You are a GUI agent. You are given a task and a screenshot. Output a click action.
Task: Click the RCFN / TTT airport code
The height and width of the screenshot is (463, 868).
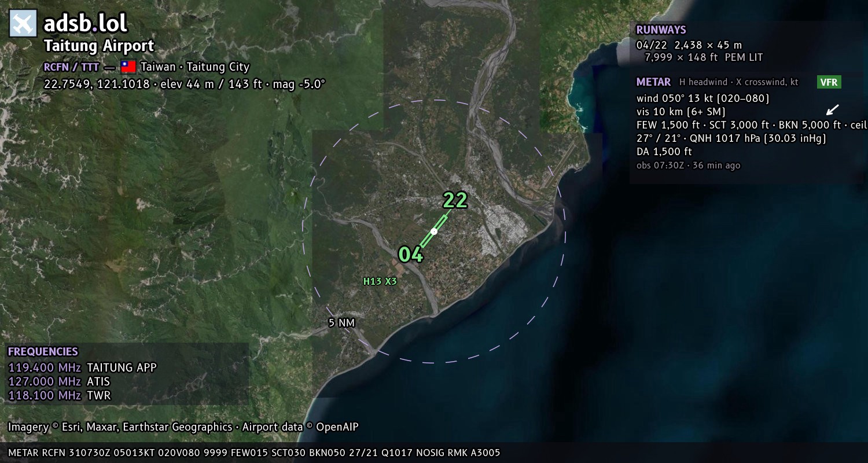coord(71,67)
